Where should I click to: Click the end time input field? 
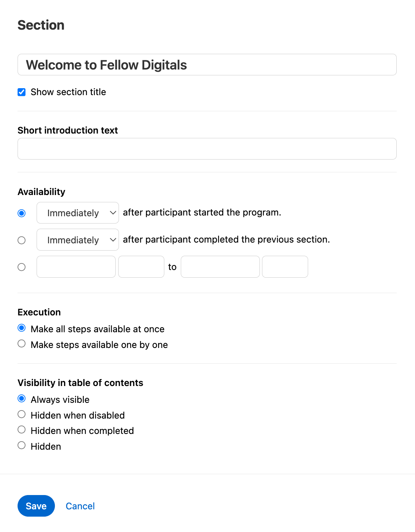point(285,267)
